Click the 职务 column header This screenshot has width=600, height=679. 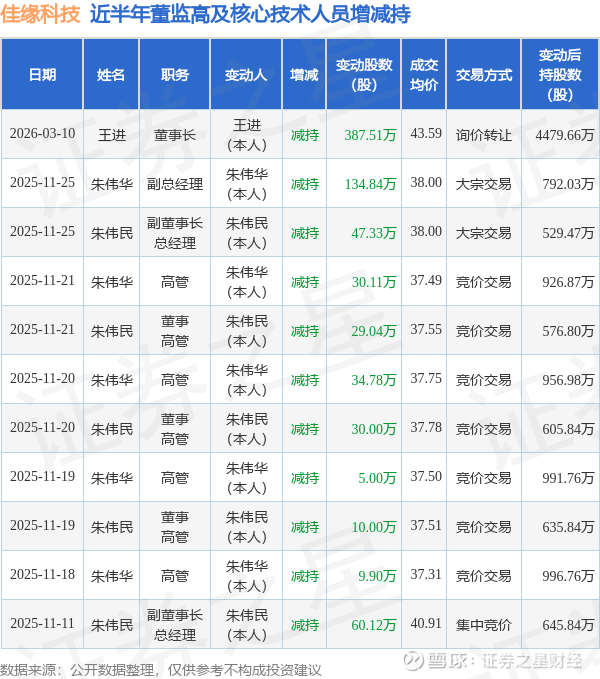pos(174,74)
